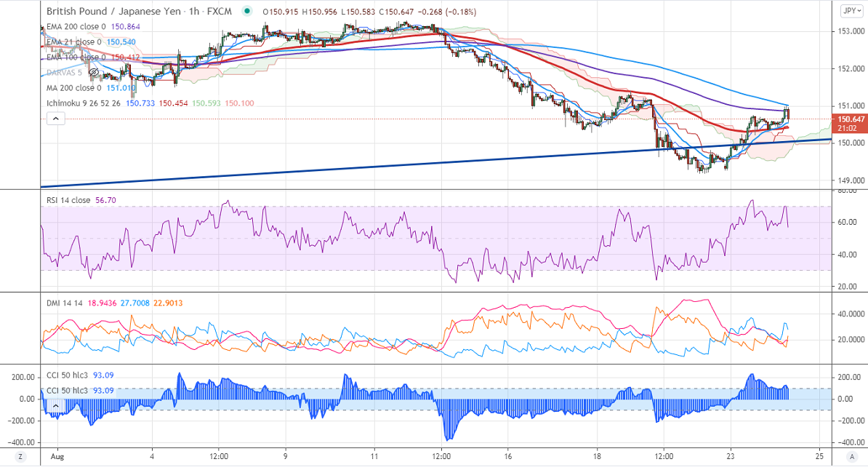Viewport: 868px width, 470px height.
Task: Click the Aug label on time axis
Action: (57, 457)
